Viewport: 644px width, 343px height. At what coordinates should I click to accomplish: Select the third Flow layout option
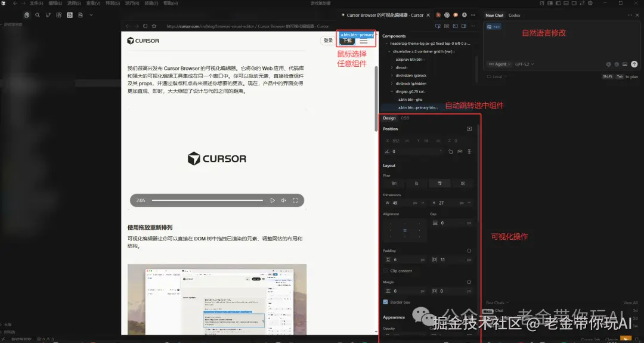(439, 183)
